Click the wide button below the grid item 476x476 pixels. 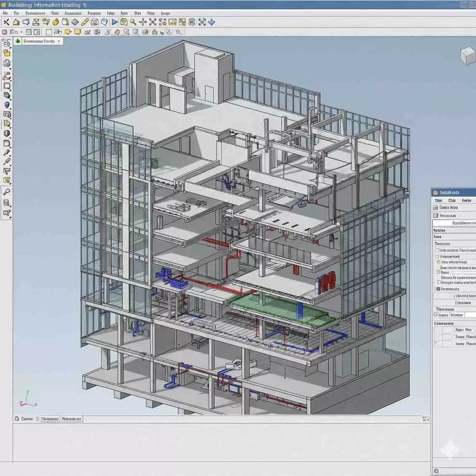(454, 296)
